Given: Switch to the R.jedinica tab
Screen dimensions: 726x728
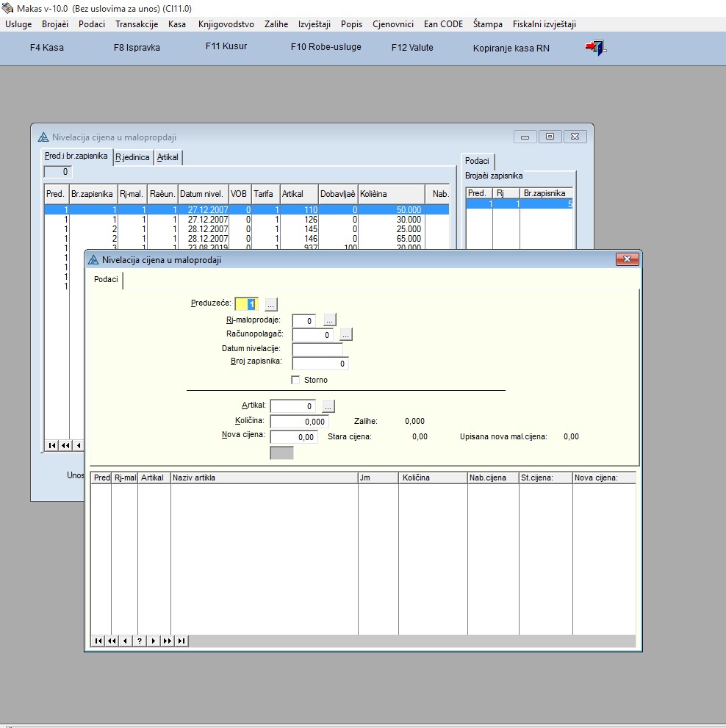Looking at the screenshot, I should tap(132, 157).
